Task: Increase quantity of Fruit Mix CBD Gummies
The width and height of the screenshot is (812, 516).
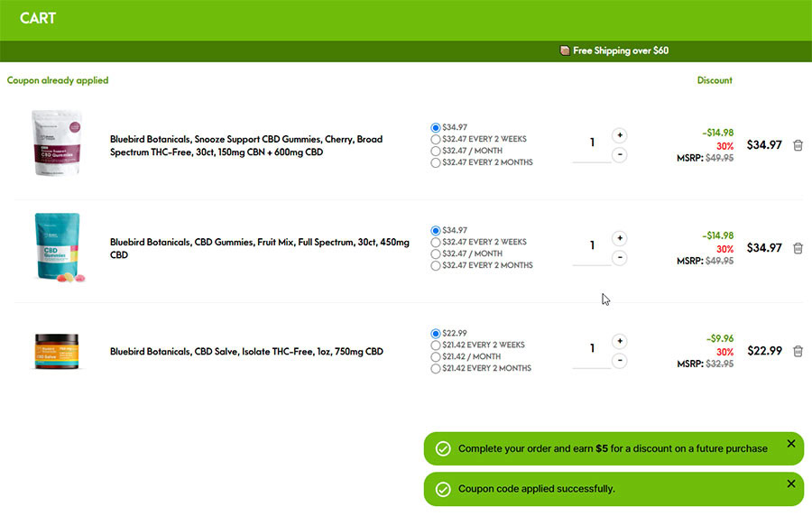Action: point(619,238)
